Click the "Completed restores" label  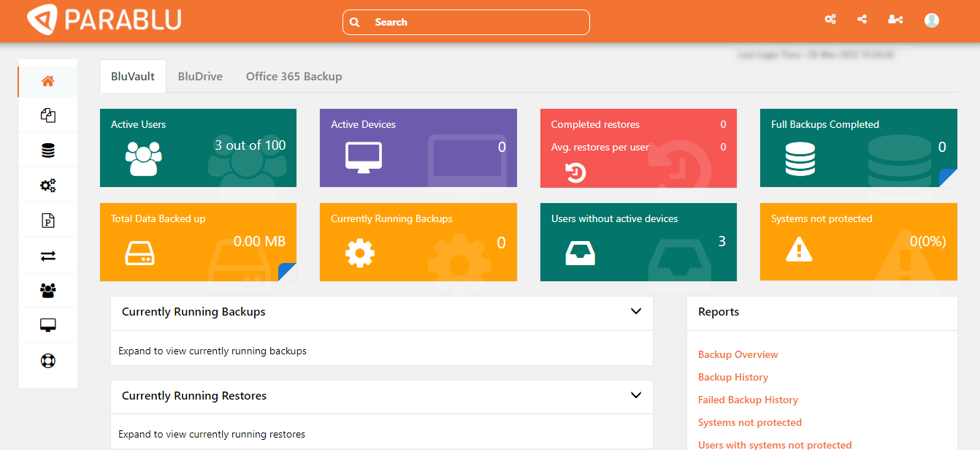coord(595,124)
